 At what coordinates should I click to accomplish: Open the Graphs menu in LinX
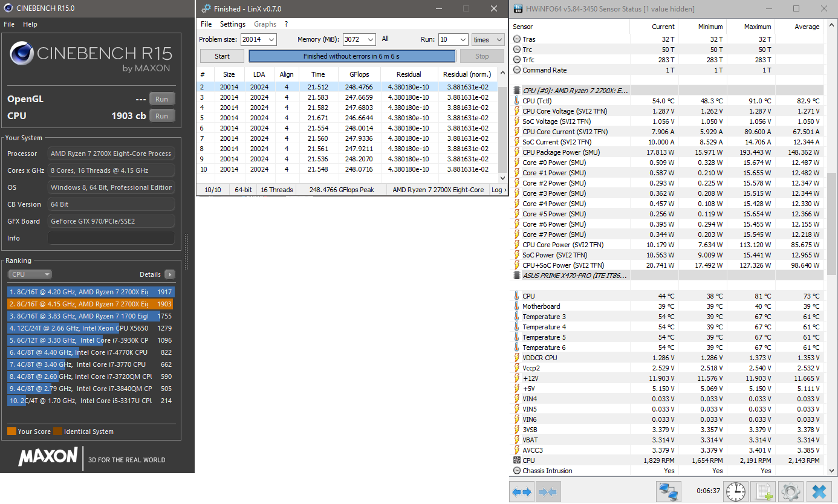coord(265,24)
